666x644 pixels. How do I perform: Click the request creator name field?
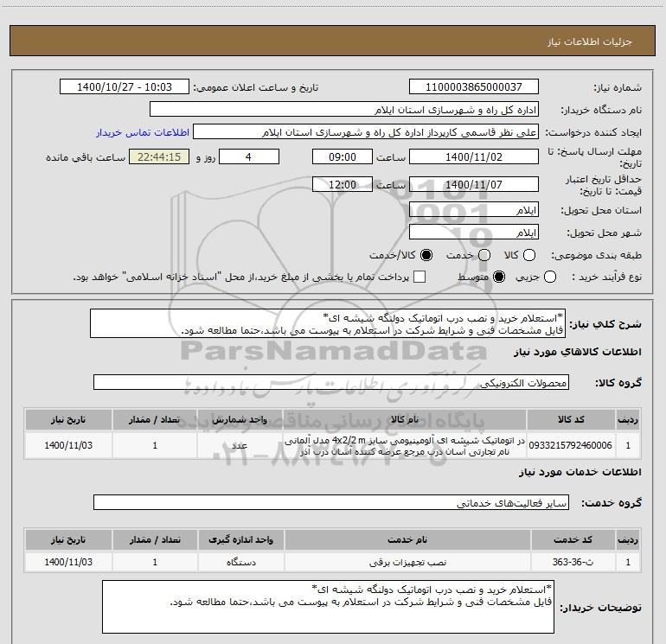click(x=366, y=132)
